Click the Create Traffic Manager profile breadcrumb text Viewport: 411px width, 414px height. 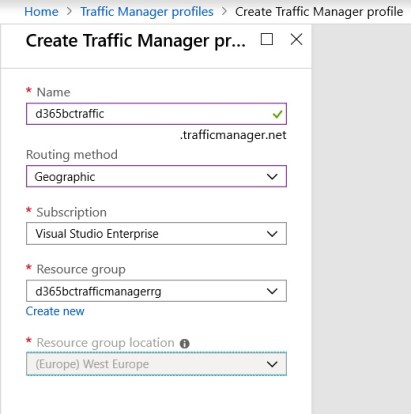tap(319, 12)
